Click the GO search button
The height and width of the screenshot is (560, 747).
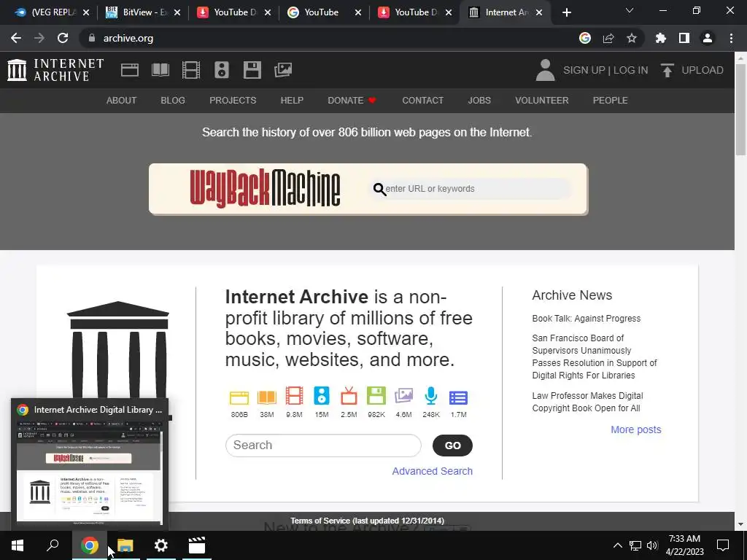[x=452, y=446]
